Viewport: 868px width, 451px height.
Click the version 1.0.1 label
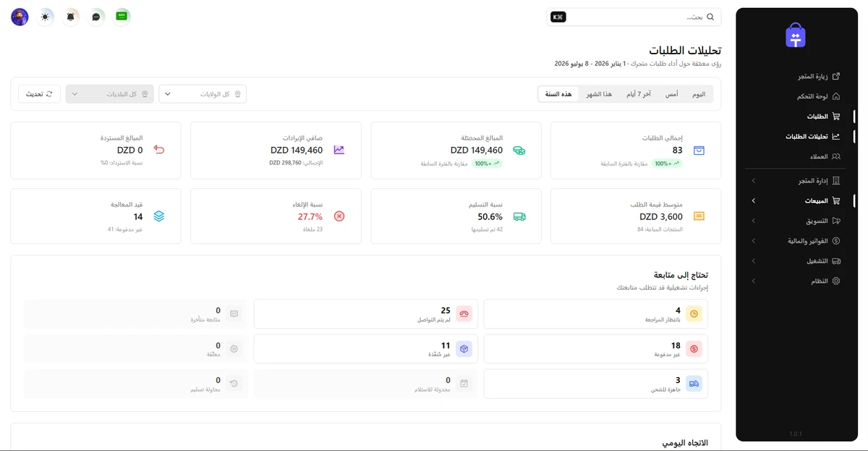(796, 434)
